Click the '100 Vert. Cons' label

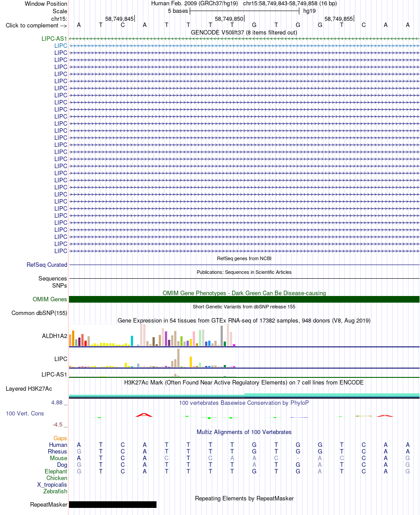coord(25,414)
